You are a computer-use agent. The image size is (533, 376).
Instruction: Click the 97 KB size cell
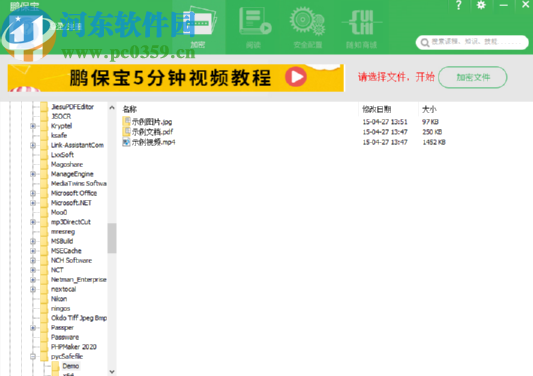tap(430, 122)
